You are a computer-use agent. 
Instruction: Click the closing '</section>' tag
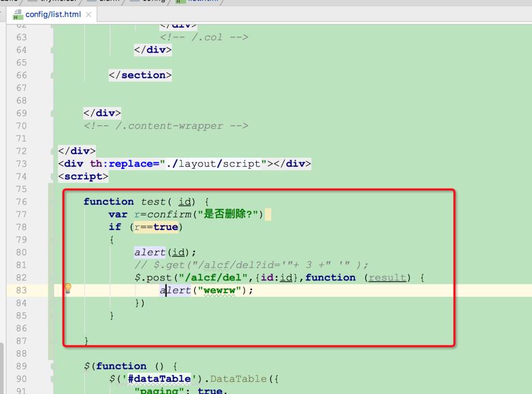click(x=140, y=76)
